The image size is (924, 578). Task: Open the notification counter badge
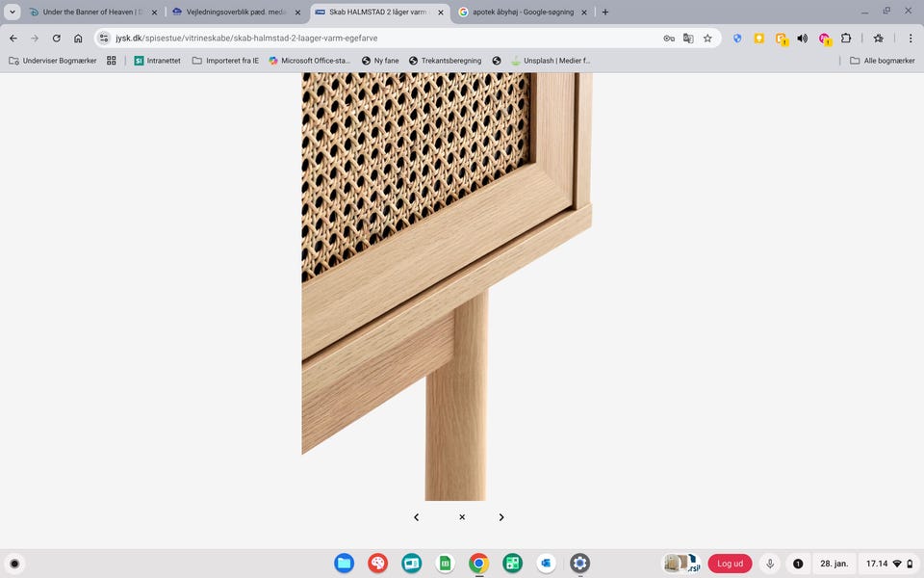pos(798,564)
